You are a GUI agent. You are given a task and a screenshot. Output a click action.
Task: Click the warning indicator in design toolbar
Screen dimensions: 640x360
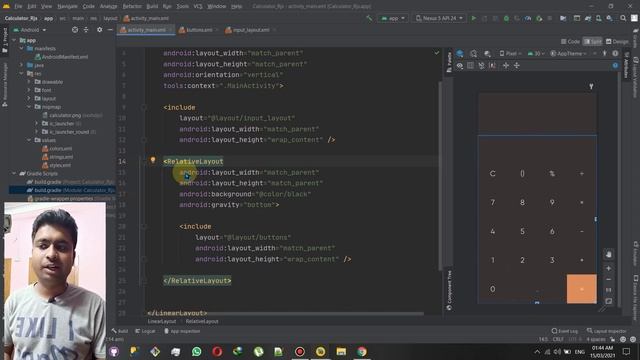click(x=615, y=53)
